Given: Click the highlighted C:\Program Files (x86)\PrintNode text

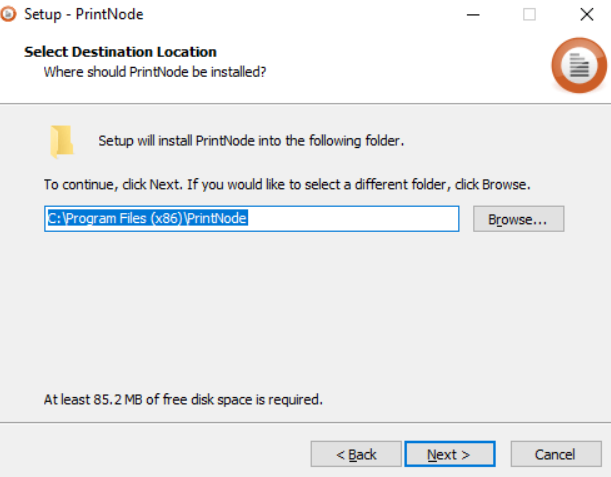Looking at the screenshot, I should click(146, 219).
